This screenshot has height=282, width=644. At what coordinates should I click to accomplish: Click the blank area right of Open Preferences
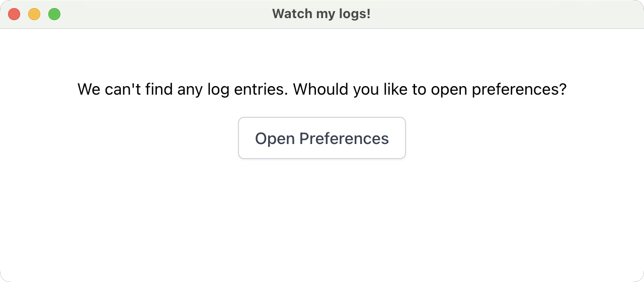[518, 138]
